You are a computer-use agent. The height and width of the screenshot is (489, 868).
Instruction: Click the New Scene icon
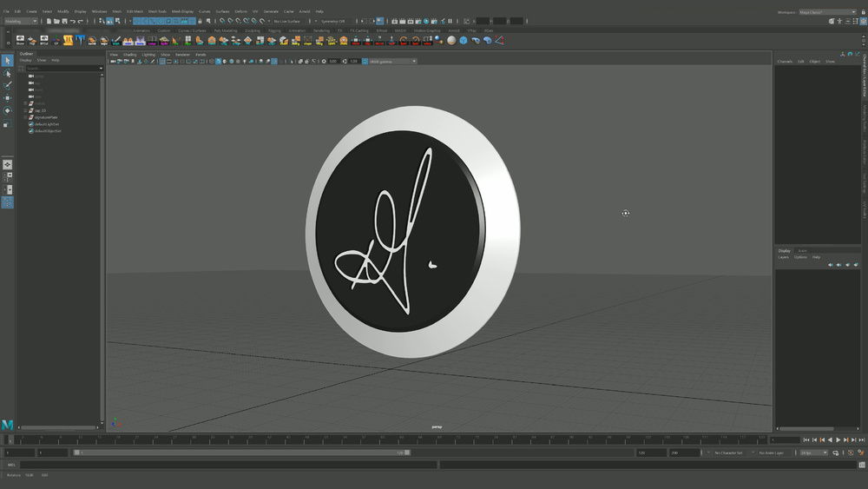point(49,21)
